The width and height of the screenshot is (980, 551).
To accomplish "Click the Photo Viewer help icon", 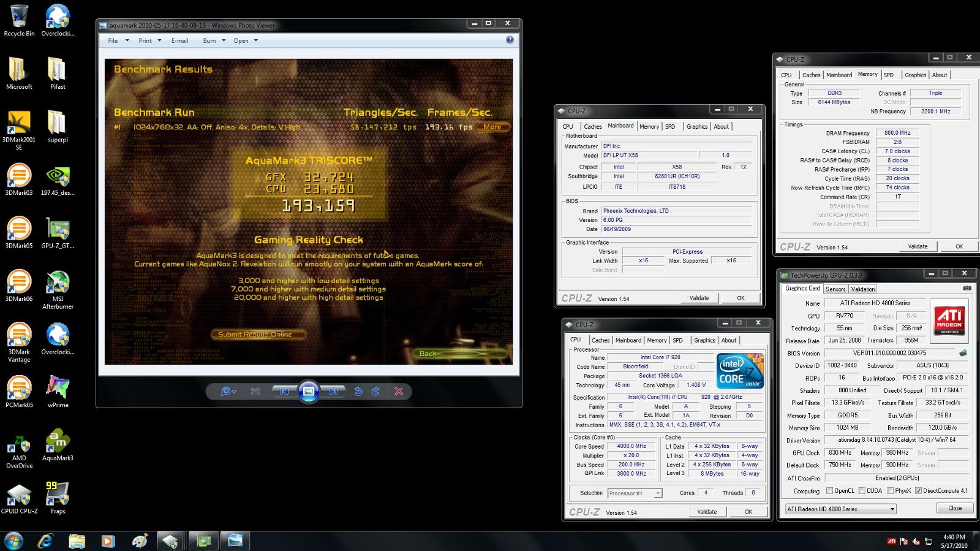I will (x=510, y=40).
